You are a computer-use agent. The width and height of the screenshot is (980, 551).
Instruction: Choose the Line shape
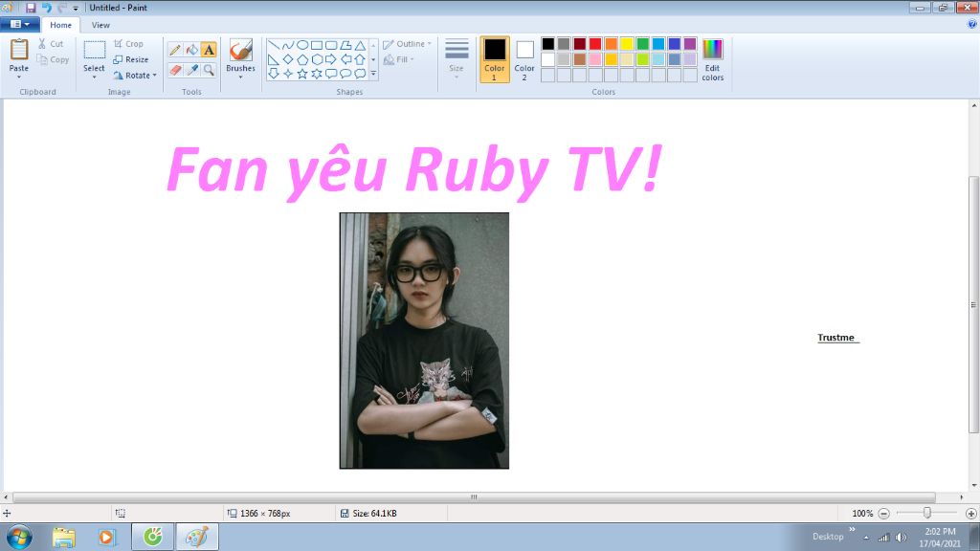(273, 45)
